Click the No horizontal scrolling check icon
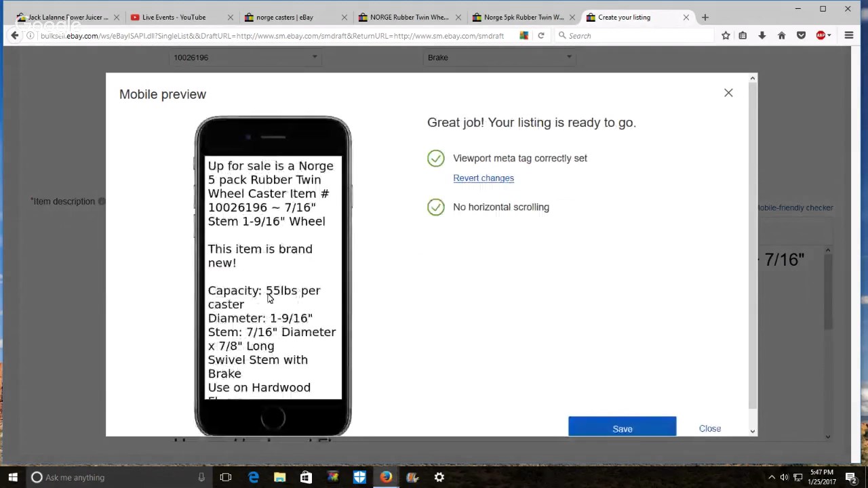 (436, 207)
